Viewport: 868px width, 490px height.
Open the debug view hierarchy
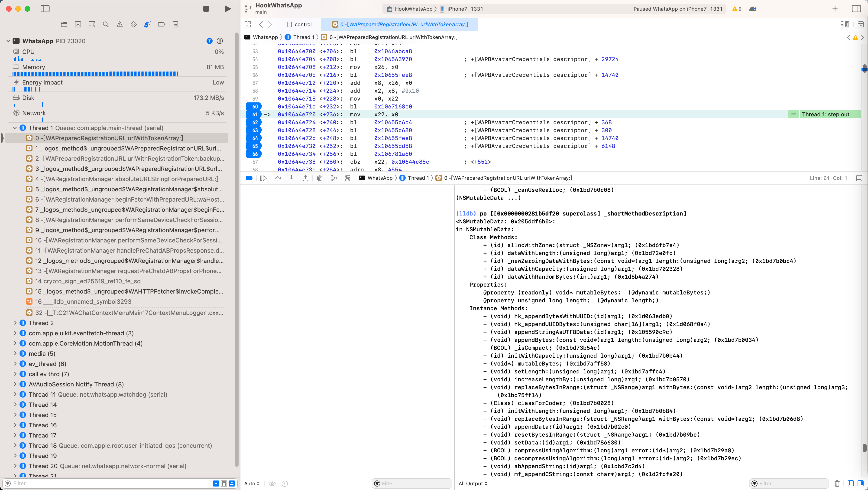[x=319, y=178]
